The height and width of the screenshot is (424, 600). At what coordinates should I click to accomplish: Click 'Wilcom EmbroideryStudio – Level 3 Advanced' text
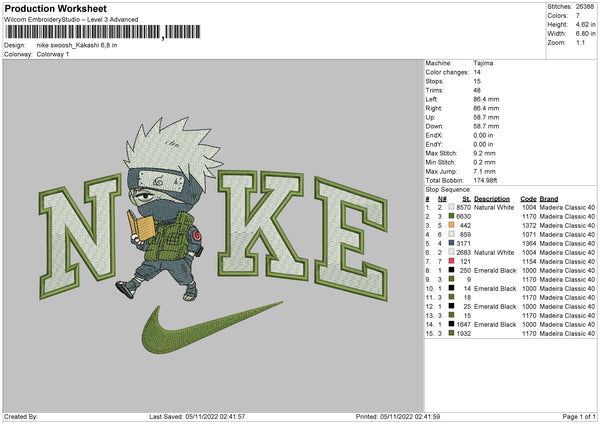[x=71, y=20]
